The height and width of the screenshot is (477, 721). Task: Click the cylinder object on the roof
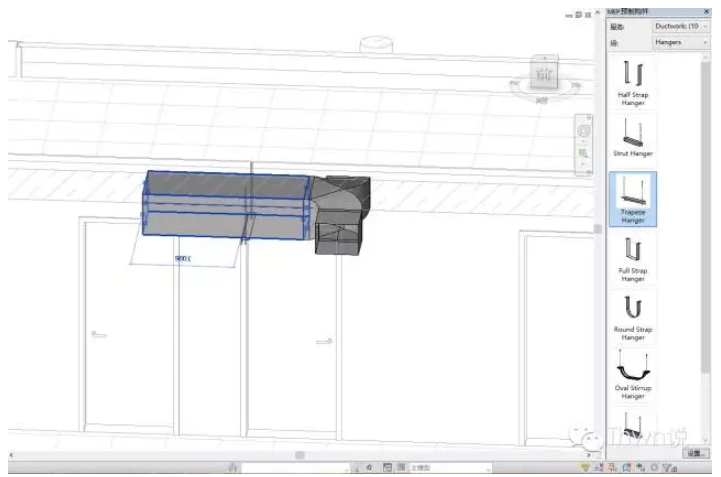point(376,45)
